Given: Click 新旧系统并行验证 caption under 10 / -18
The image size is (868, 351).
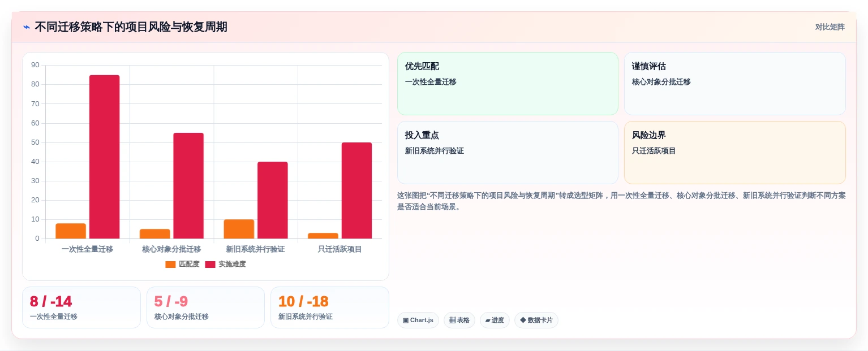Looking at the screenshot, I should [306, 317].
